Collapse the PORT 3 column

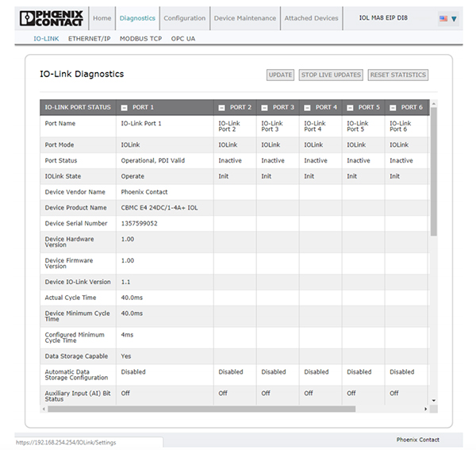pos(264,107)
